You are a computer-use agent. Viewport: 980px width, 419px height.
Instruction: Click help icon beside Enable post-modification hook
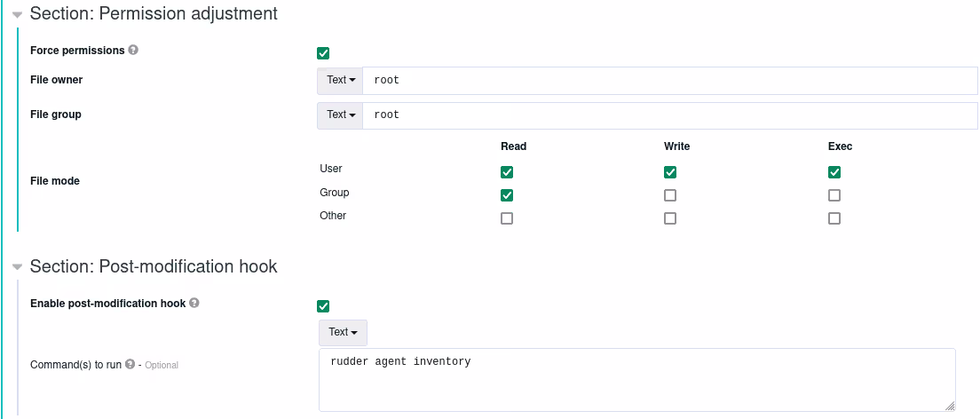[x=194, y=303]
